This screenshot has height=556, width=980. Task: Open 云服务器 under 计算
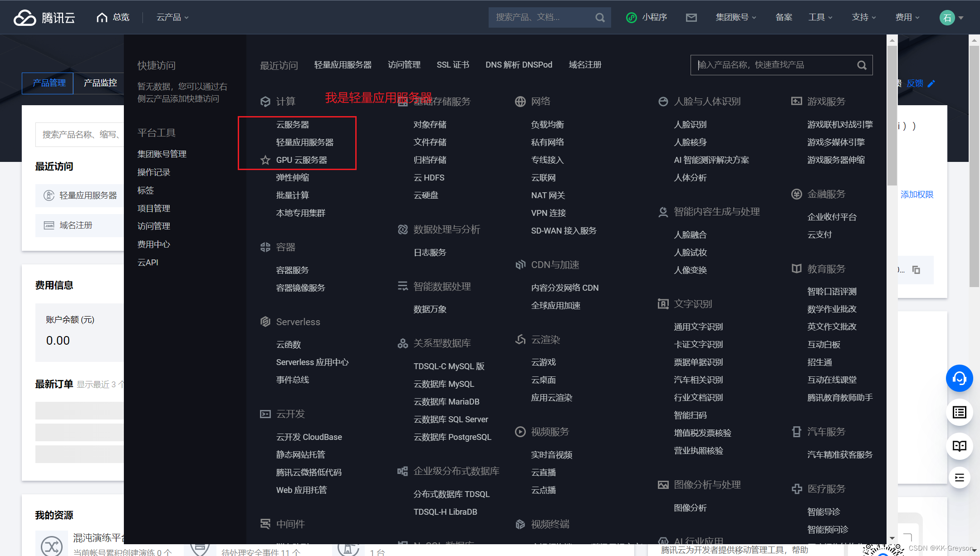293,124
